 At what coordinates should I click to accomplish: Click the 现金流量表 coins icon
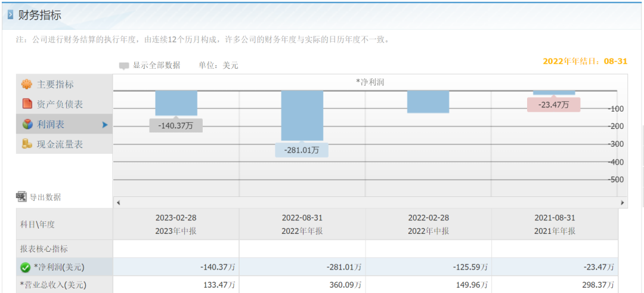point(27,144)
